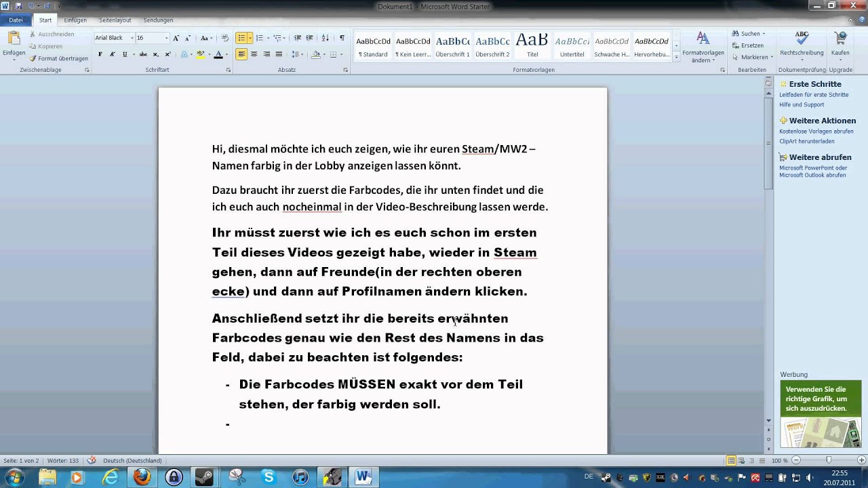Open Kostenlose Vorlagen abrufen link
Image resolution: width=868 pixels, height=488 pixels.
[x=816, y=131]
